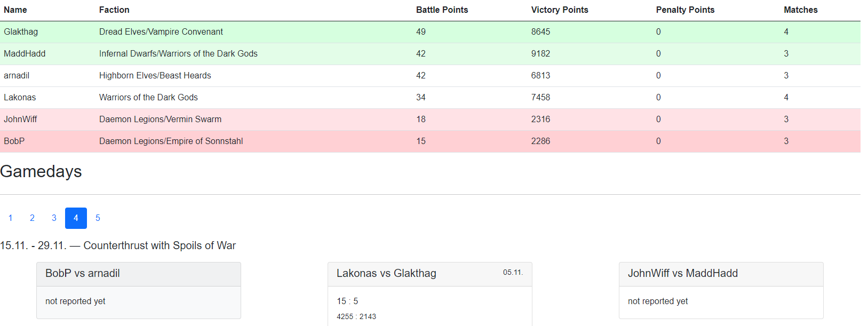868x326 pixels.
Task: Open the JohnWiff vs MaddHadd match card
Action: [682, 273]
